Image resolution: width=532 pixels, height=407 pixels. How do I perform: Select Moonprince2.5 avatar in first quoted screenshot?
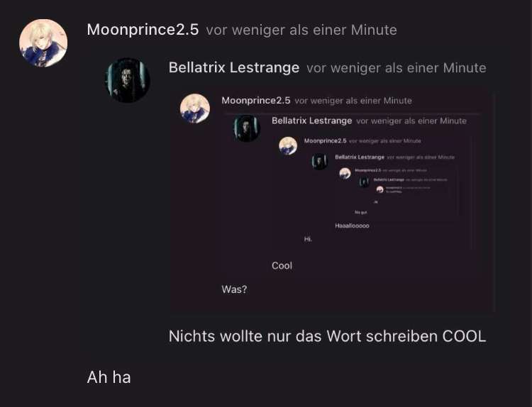click(x=195, y=108)
